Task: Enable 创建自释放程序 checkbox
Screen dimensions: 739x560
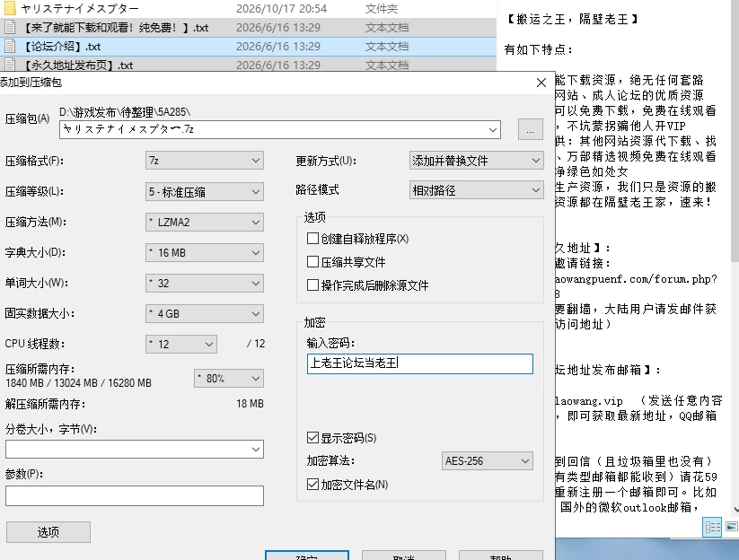Action: pyautogui.click(x=312, y=239)
